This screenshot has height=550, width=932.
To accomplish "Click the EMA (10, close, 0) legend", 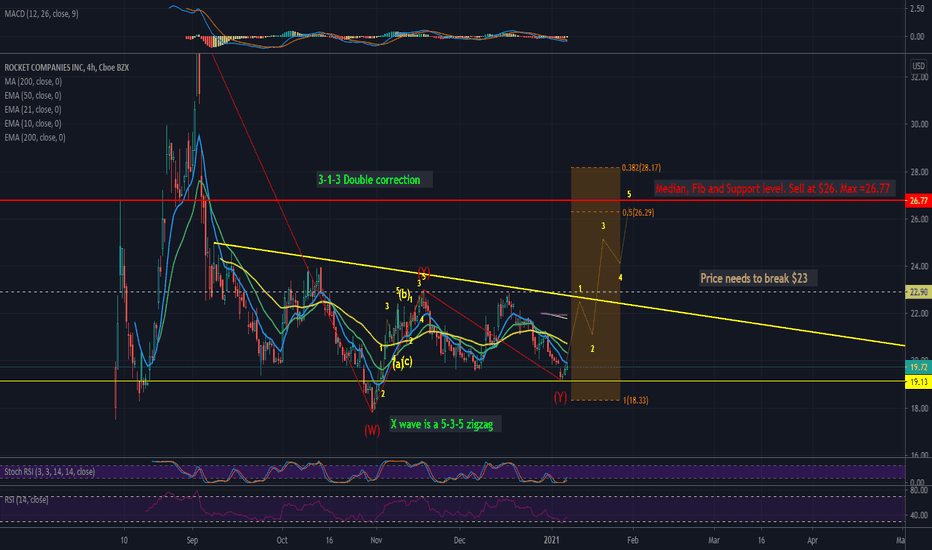I will 33,124.
